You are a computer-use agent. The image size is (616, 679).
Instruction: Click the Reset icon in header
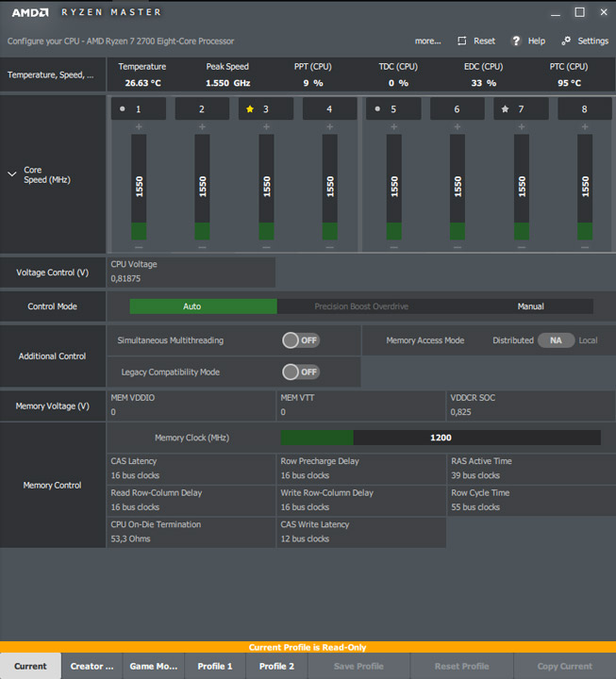(462, 41)
